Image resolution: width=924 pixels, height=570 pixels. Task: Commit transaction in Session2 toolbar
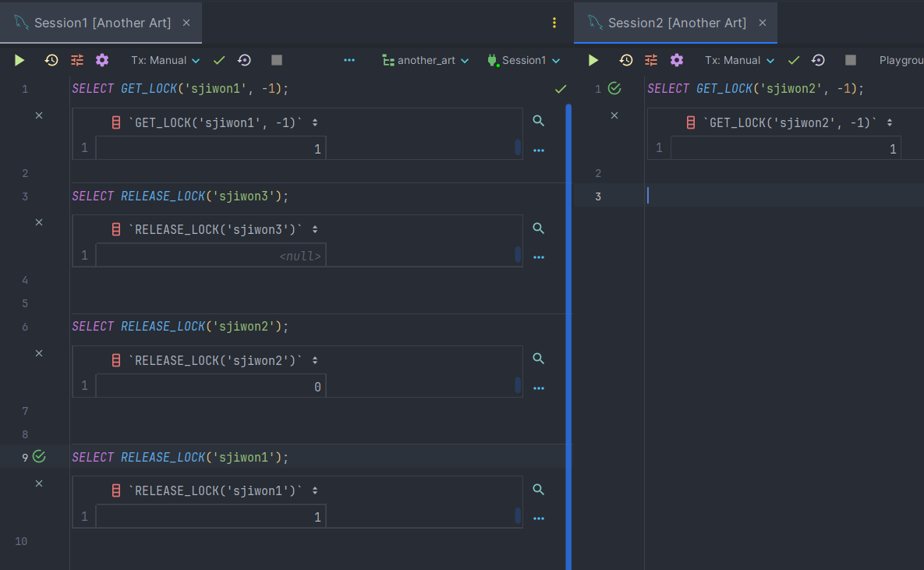coord(794,60)
